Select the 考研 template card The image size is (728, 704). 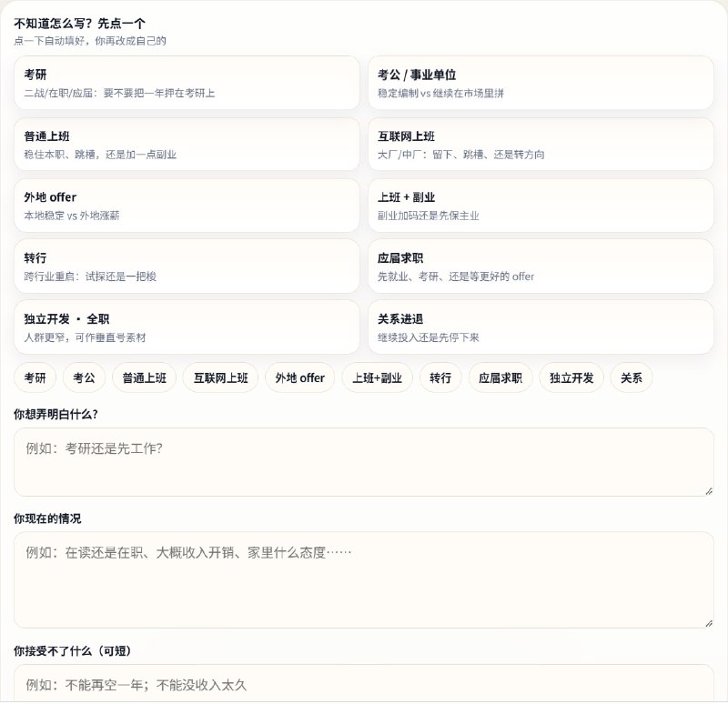187,83
